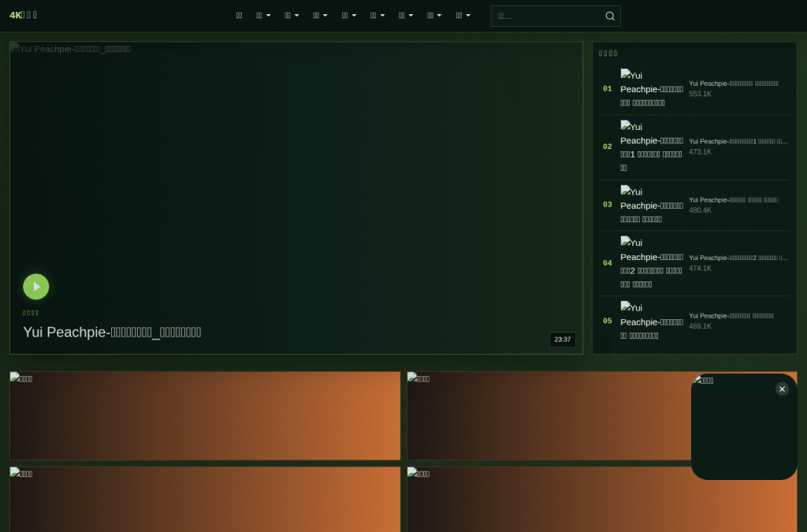Open ranked video title with 474.1K views
The image size is (807, 532).
tap(738, 258)
